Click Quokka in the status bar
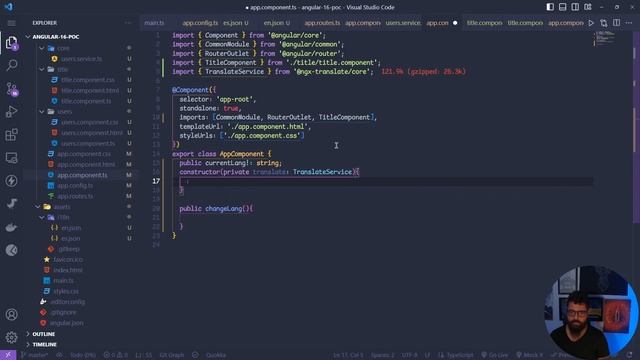The width and height of the screenshot is (640, 360). point(216,355)
